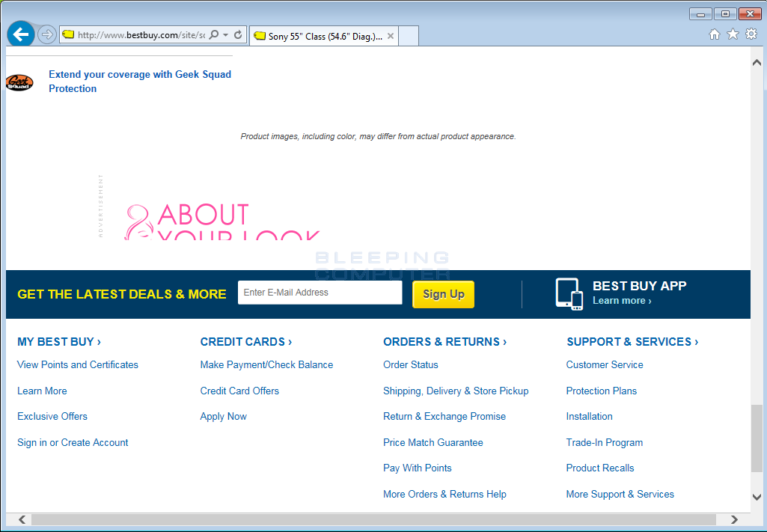
Task: Restore down the browser window
Action: [x=725, y=14]
